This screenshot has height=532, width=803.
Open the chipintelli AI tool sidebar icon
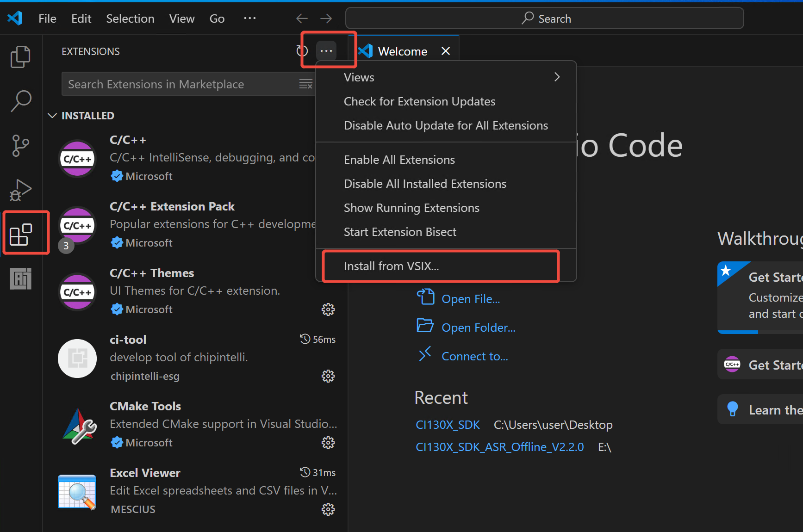tap(20, 279)
